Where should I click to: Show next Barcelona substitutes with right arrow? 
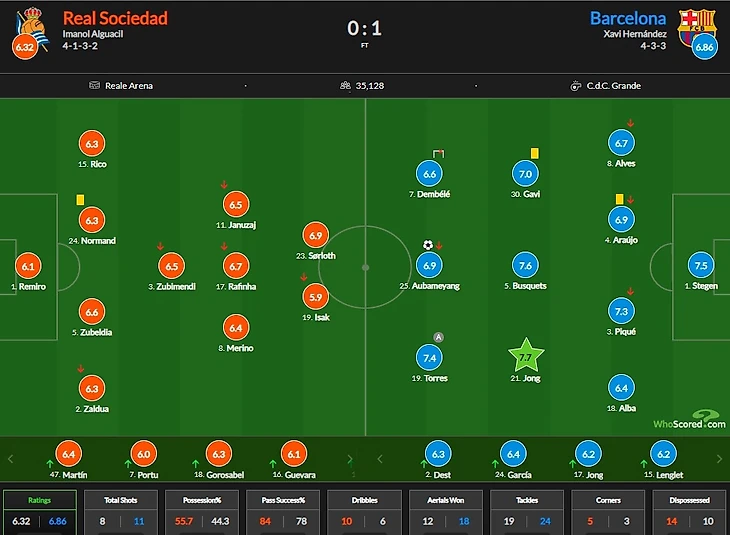pos(719,459)
